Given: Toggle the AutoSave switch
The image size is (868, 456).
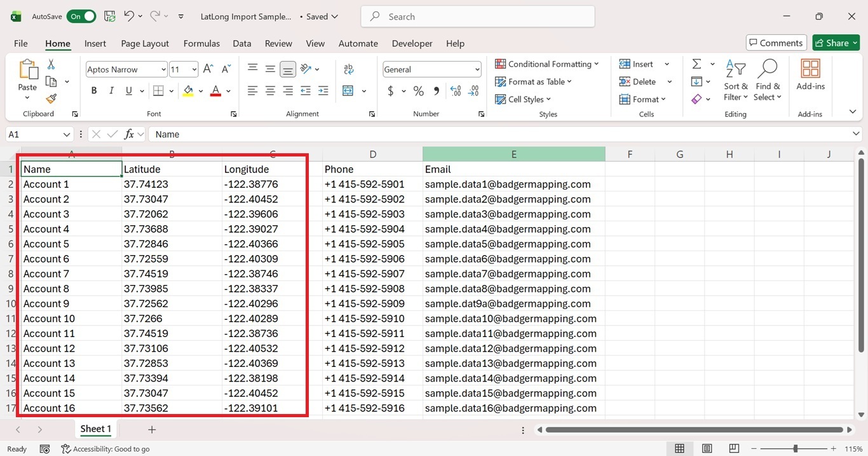Looking at the screenshot, I should [x=81, y=17].
